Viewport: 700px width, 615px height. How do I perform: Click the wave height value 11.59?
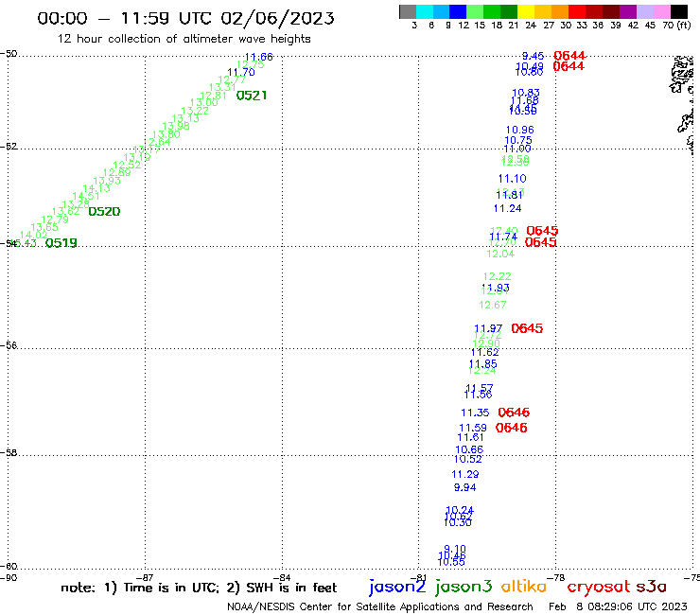click(x=473, y=428)
